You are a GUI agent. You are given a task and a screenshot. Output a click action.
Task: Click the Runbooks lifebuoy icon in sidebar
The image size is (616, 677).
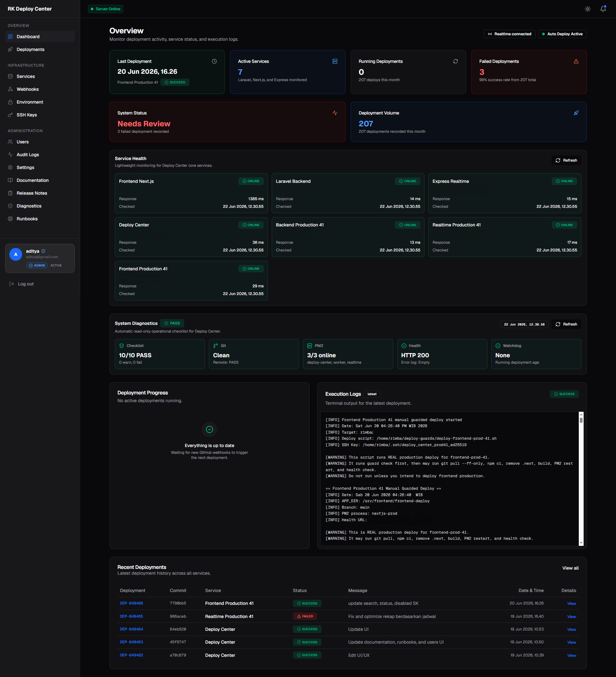(x=10, y=219)
